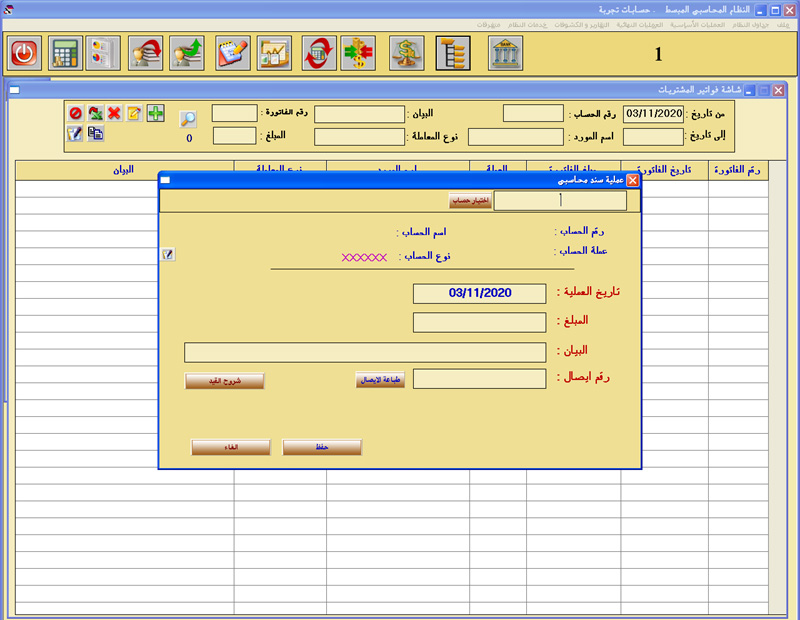Open the chart report toolbar icon
This screenshot has width=800, height=620.
(x=273, y=53)
